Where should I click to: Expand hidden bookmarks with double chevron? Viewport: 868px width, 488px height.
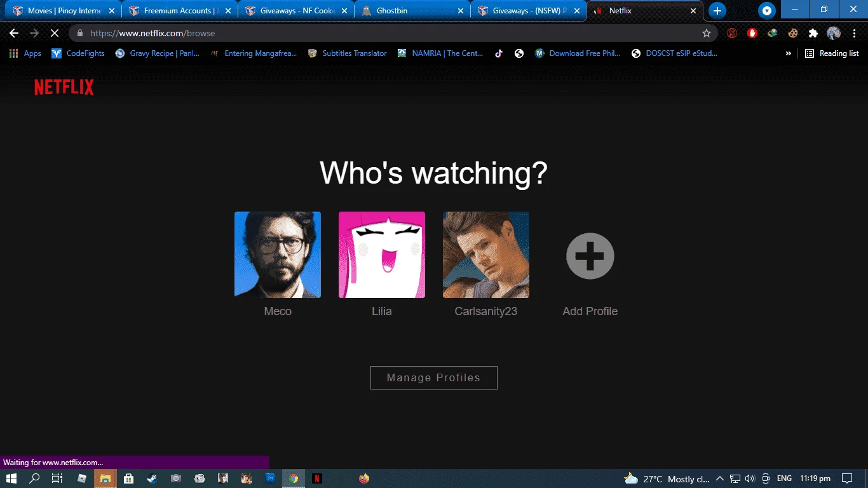[789, 53]
